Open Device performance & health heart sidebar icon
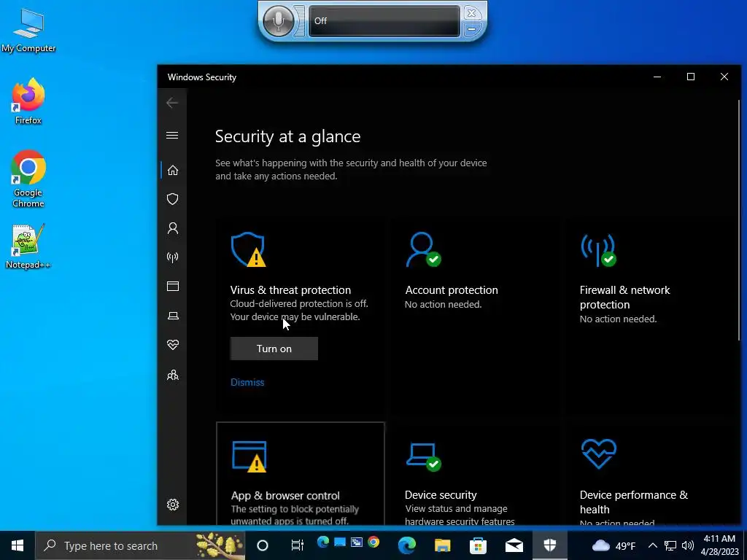747x560 pixels. click(172, 345)
